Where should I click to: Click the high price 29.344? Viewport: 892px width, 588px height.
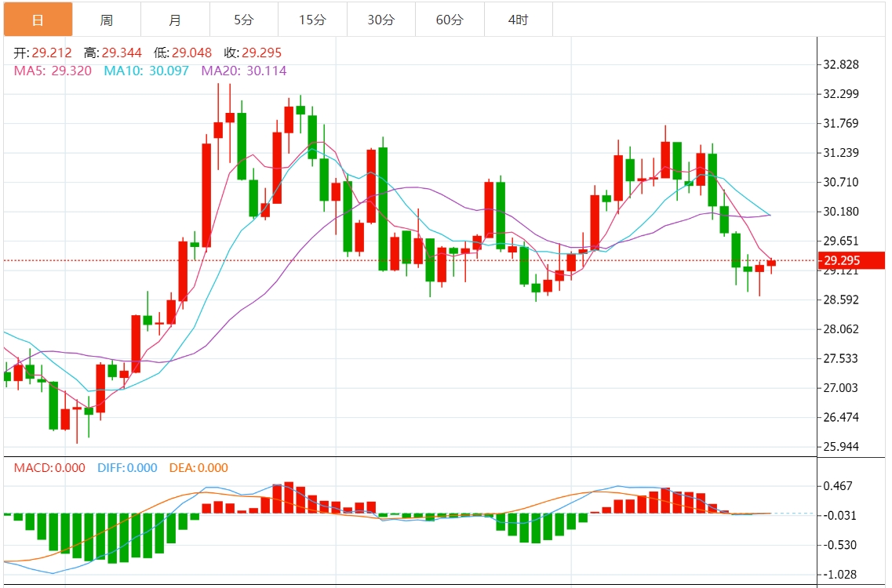(122, 53)
